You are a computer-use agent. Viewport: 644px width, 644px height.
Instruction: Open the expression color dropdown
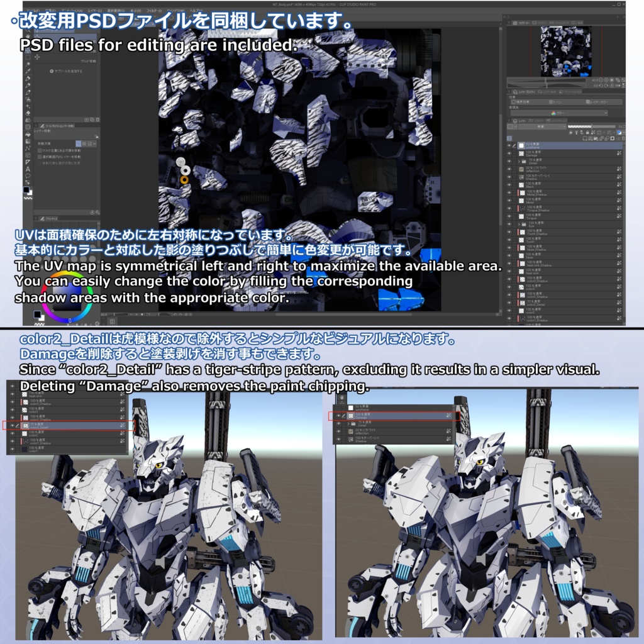[x=559, y=113]
